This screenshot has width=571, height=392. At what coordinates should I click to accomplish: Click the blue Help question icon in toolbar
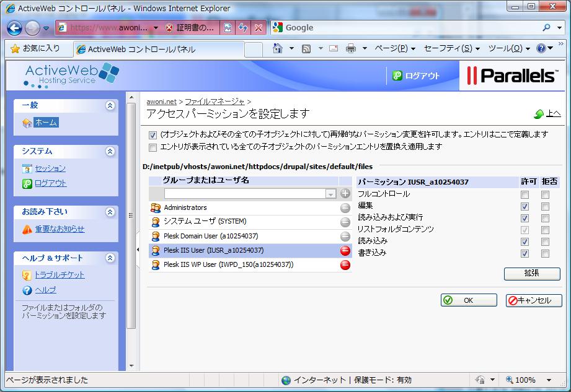(541, 48)
